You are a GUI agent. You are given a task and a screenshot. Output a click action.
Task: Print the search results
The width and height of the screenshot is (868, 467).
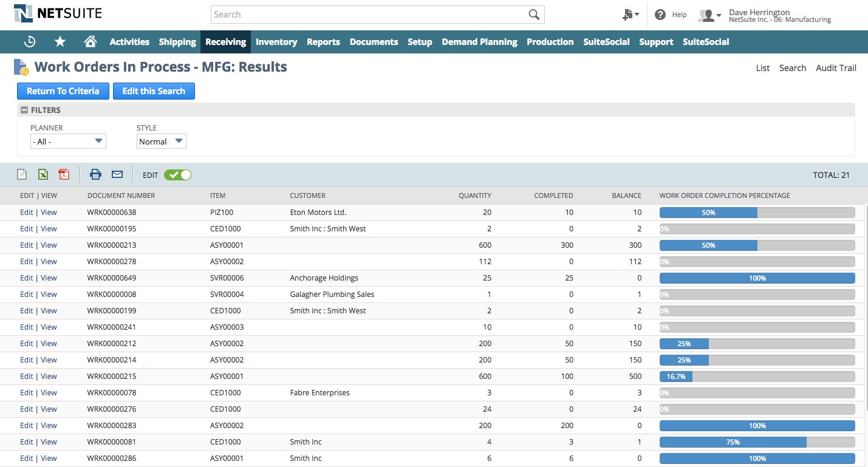click(95, 175)
